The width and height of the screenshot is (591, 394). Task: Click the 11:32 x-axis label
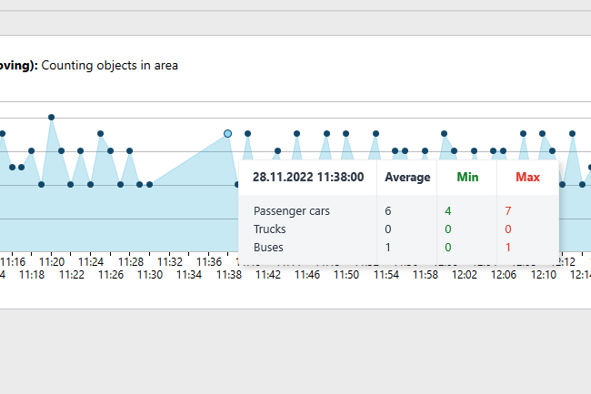[170, 262]
